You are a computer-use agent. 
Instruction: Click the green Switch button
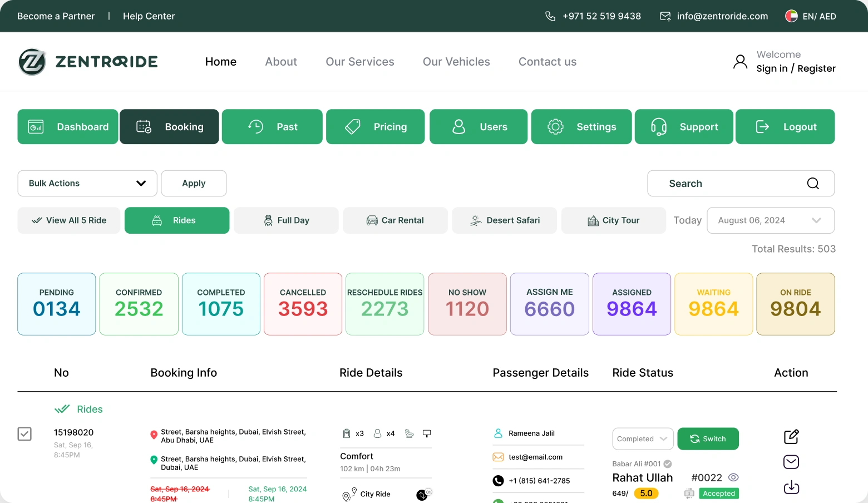point(708,439)
